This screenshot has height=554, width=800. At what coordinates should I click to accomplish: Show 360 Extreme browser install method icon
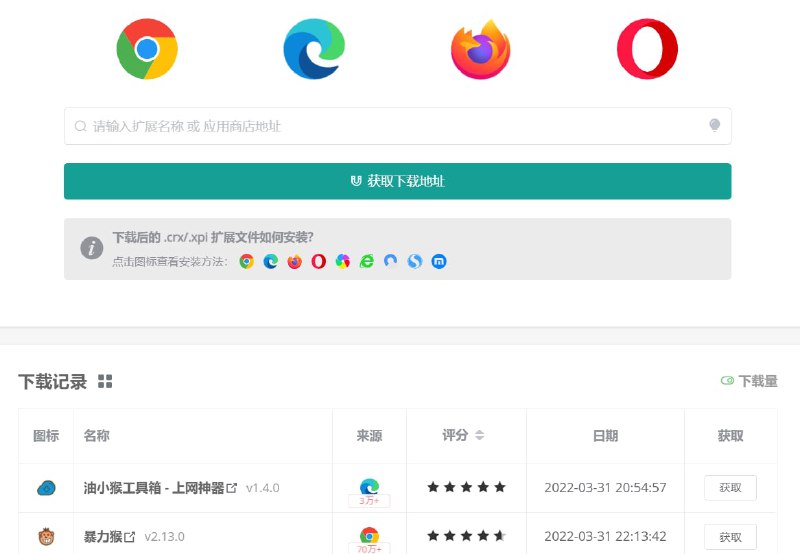(342, 262)
